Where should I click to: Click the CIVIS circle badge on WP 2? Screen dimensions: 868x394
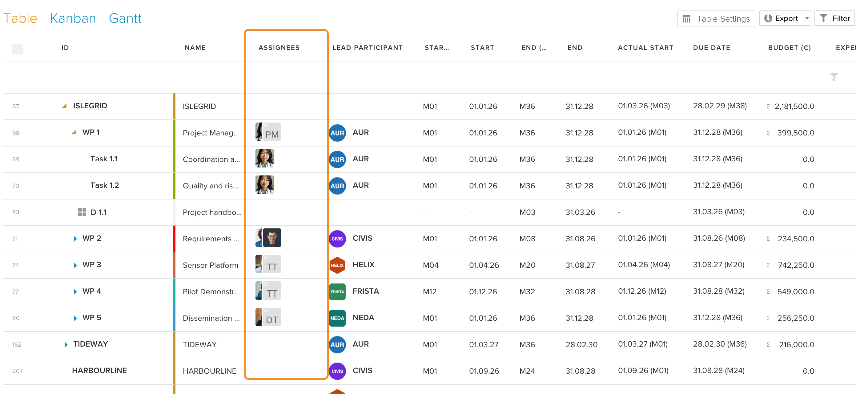click(337, 239)
